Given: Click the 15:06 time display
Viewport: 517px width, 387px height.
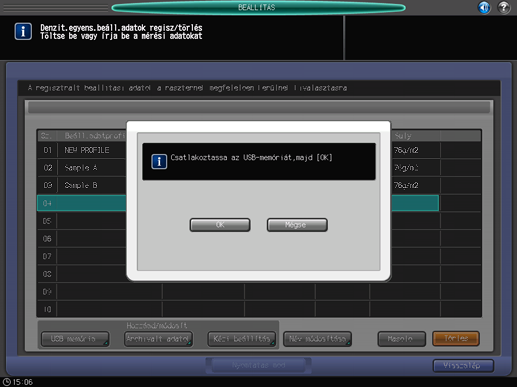Looking at the screenshot, I should (23, 382).
